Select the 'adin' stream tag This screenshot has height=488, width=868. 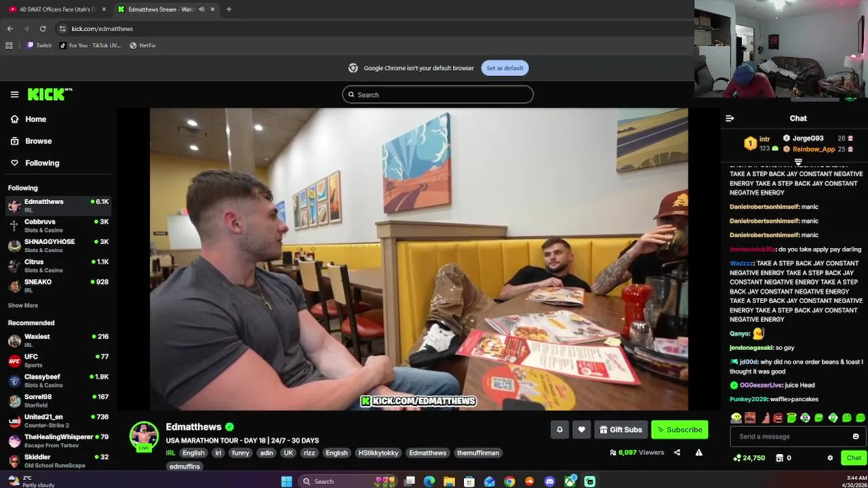pyautogui.click(x=267, y=453)
